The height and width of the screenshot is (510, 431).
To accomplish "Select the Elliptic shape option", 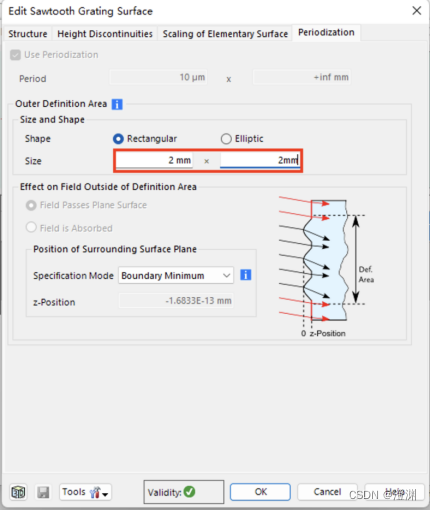I will click(226, 139).
